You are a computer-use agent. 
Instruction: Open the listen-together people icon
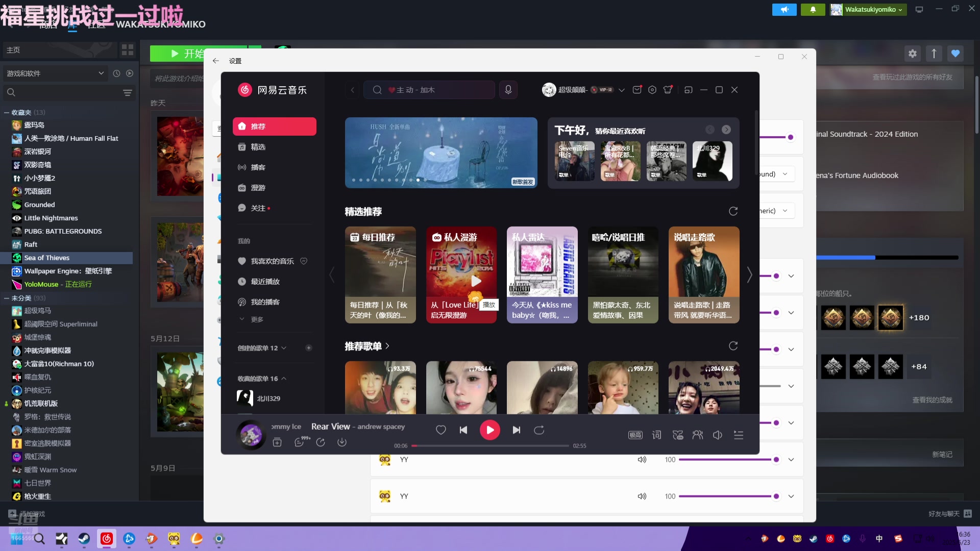698,435
